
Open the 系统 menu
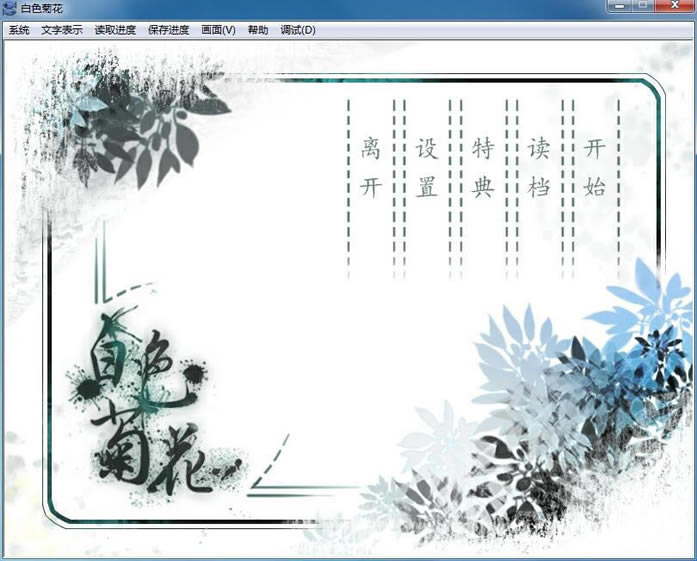19,30
